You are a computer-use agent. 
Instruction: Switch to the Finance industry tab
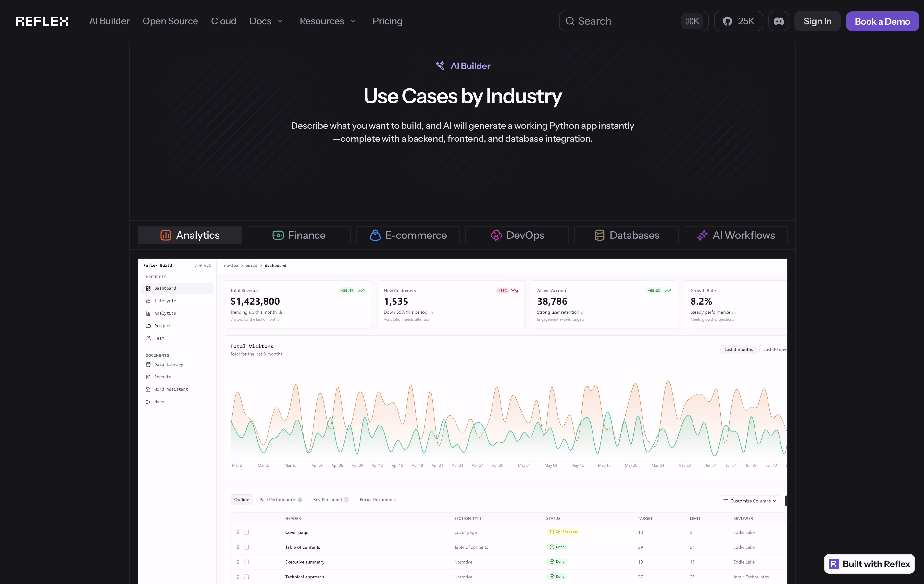[x=299, y=235]
